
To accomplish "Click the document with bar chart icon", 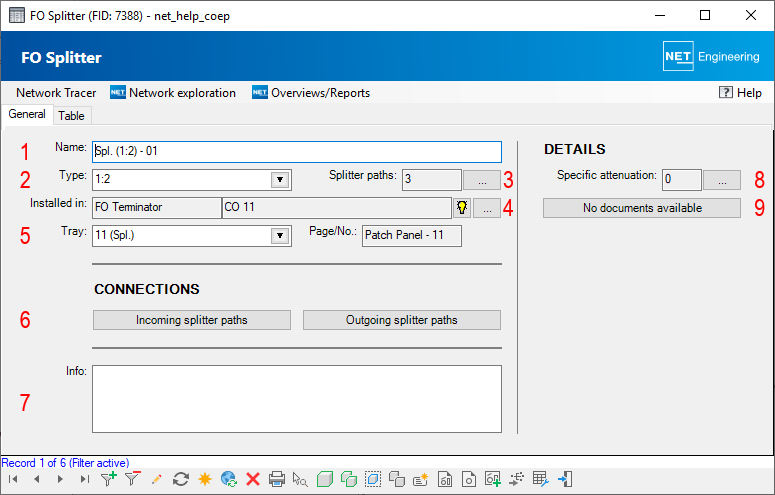I will 445,479.
